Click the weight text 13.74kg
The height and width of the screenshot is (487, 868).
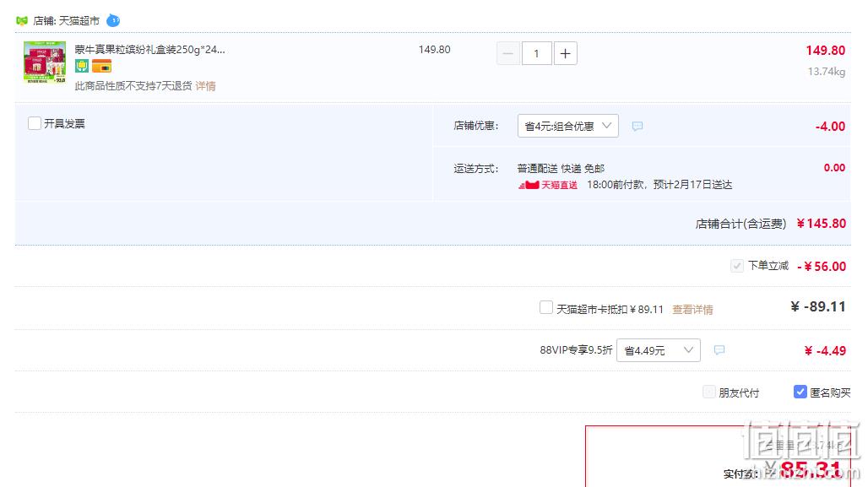(x=827, y=72)
